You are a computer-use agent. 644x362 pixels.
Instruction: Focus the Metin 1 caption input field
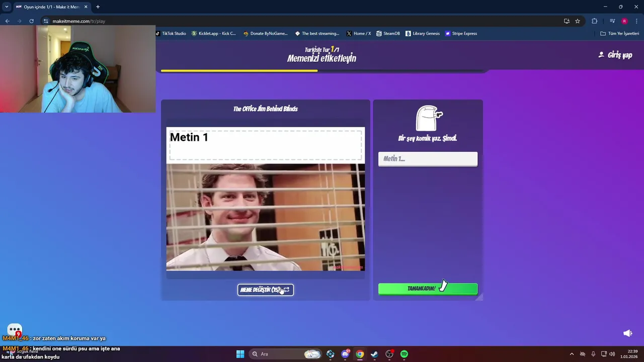click(428, 159)
